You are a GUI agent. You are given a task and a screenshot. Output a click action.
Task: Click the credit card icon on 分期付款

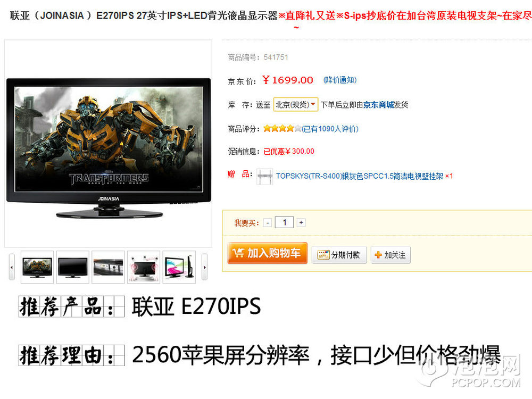[x=323, y=255]
